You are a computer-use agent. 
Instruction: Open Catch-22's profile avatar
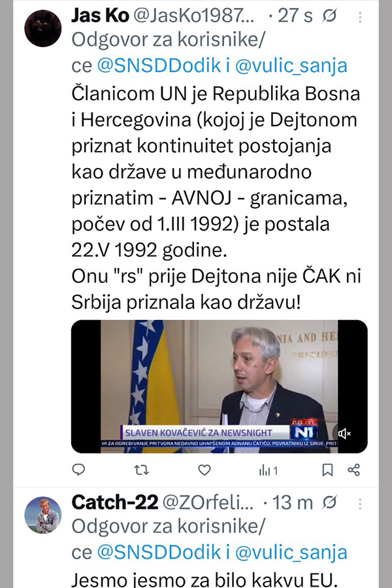(42, 515)
